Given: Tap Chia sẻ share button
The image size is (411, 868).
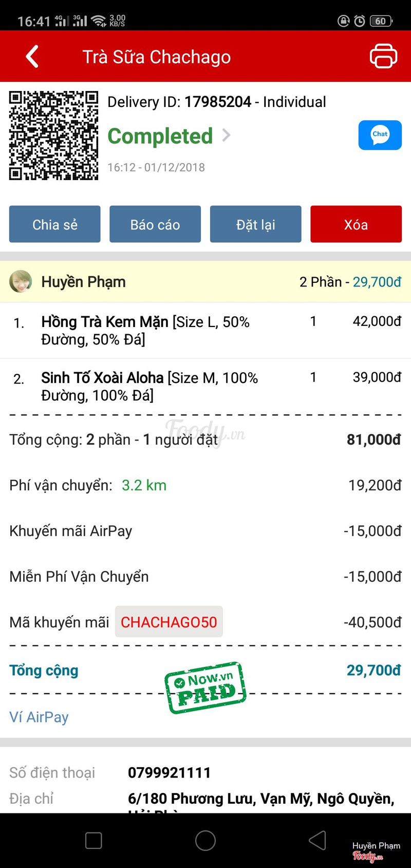Looking at the screenshot, I should pyautogui.click(x=55, y=224).
